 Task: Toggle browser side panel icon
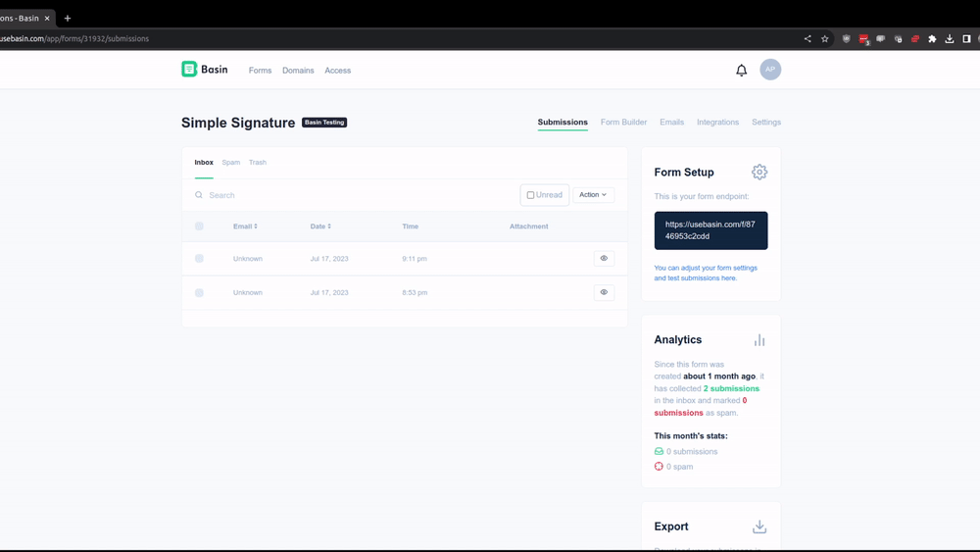point(966,39)
